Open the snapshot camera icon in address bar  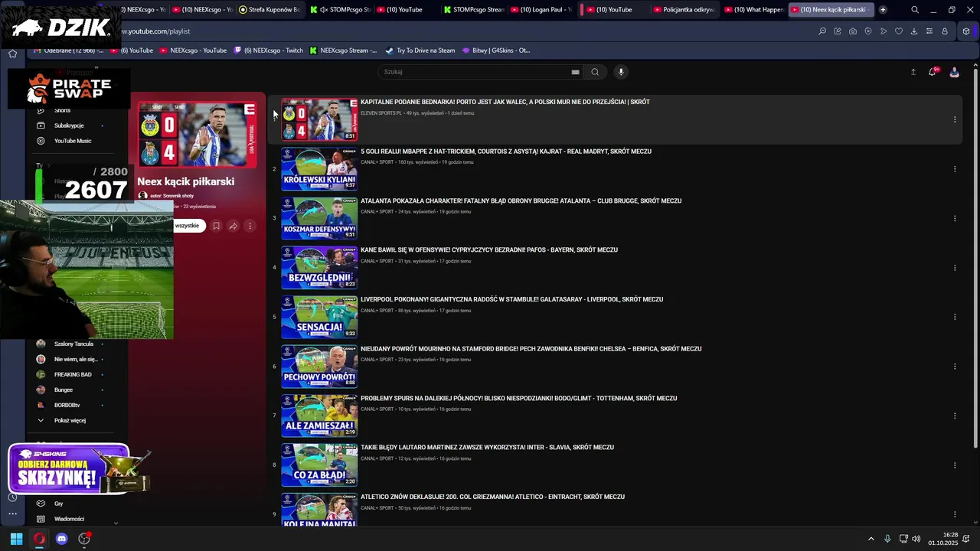853,31
